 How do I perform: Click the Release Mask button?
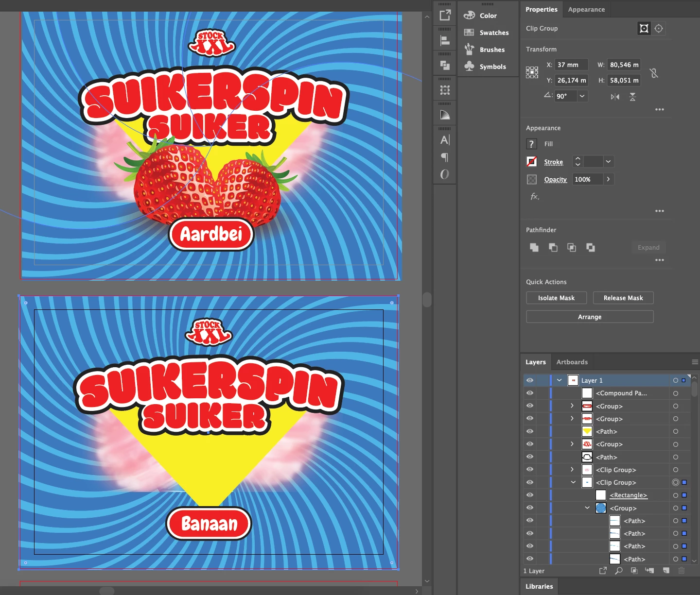[x=623, y=298]
